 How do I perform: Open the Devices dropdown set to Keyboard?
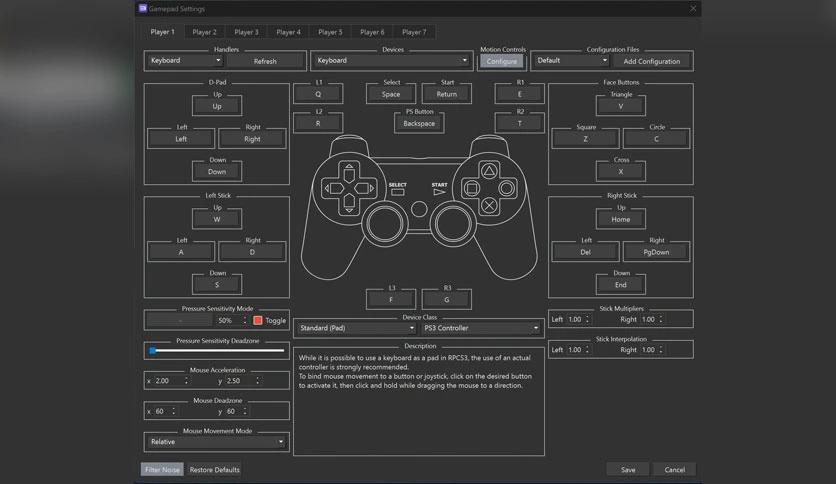(392, 60)
